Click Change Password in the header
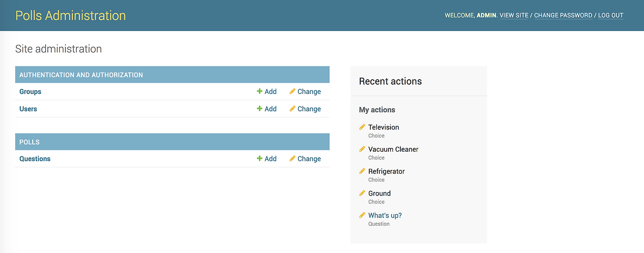The height and width of the screenshot is (253, 644). [x=563, y=16]
